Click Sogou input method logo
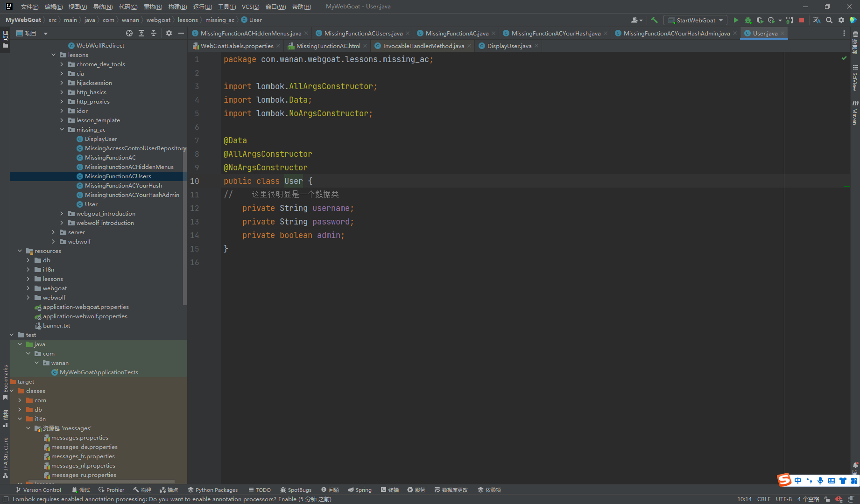 click(784, 480)
